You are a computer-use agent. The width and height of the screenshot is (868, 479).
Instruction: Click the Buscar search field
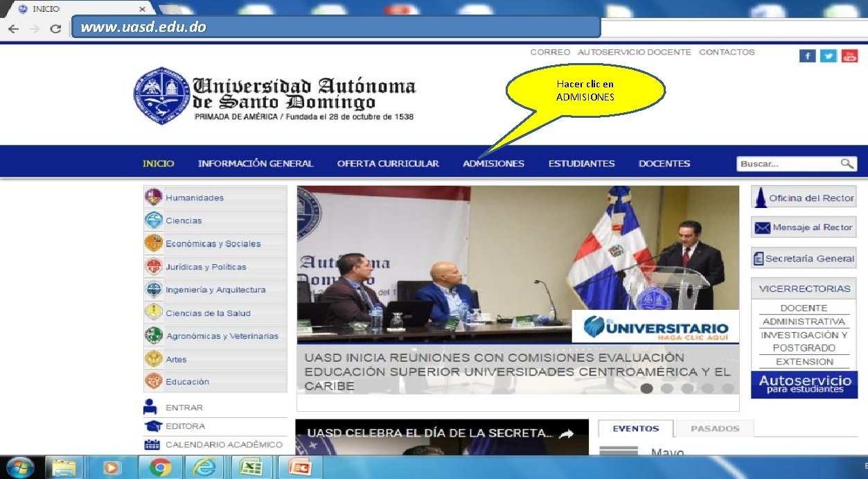[x=789, y=164]
